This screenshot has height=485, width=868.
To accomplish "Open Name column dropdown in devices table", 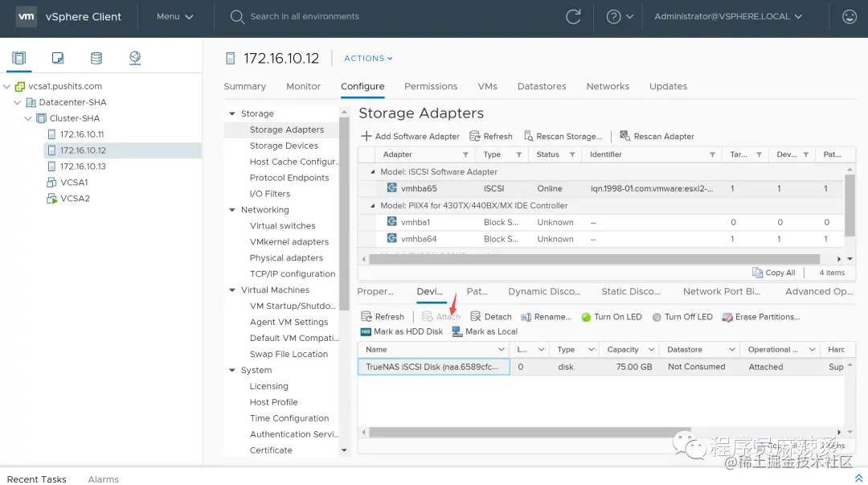I will click(501, 349).
